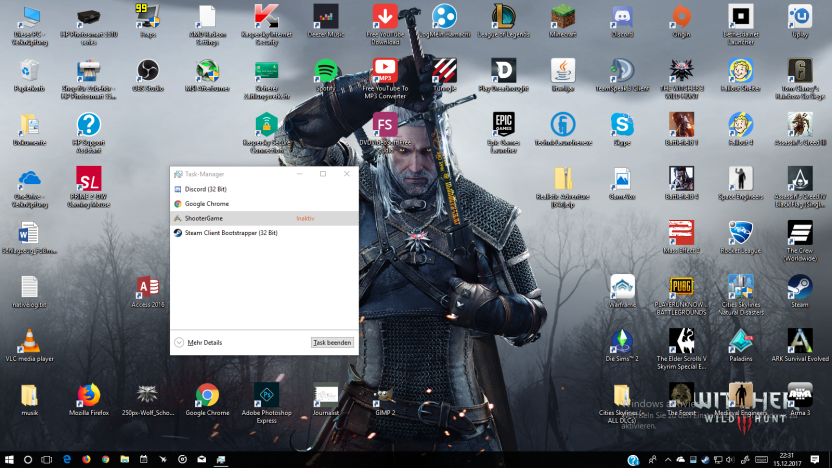Open the Deezer Music shortcut

(x=326, y=16)
